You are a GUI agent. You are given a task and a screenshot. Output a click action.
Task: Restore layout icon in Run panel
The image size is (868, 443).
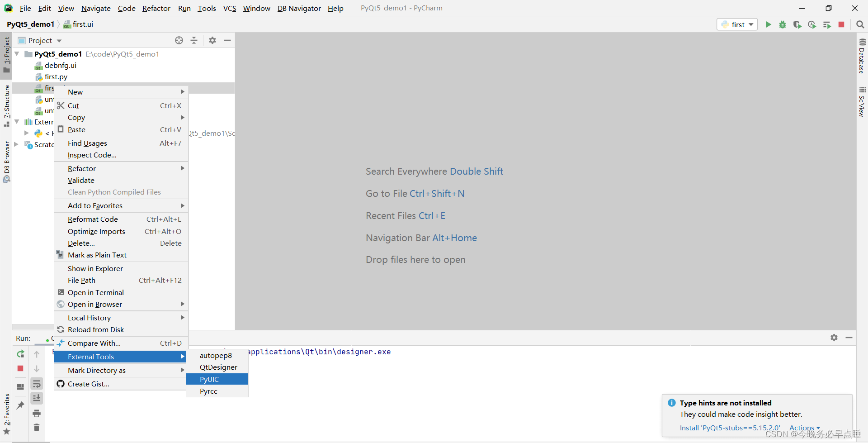20,387
